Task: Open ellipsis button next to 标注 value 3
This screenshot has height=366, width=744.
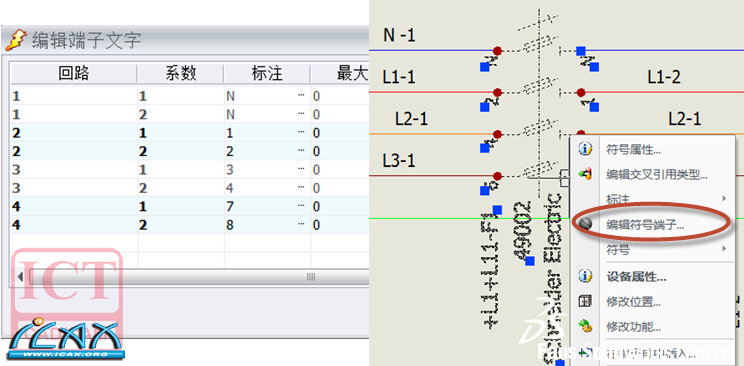Action: pos(301,170)
